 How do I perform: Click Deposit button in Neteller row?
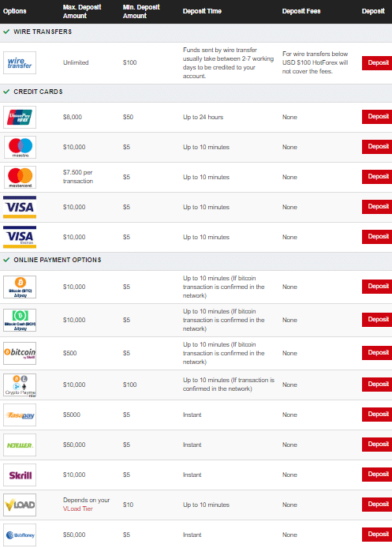[x=377, y=445]
